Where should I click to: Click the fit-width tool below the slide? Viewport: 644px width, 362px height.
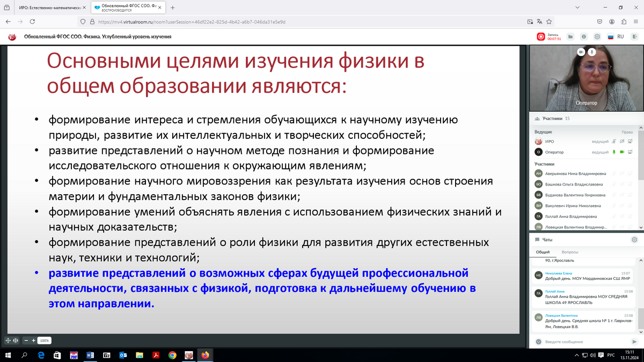16,341
